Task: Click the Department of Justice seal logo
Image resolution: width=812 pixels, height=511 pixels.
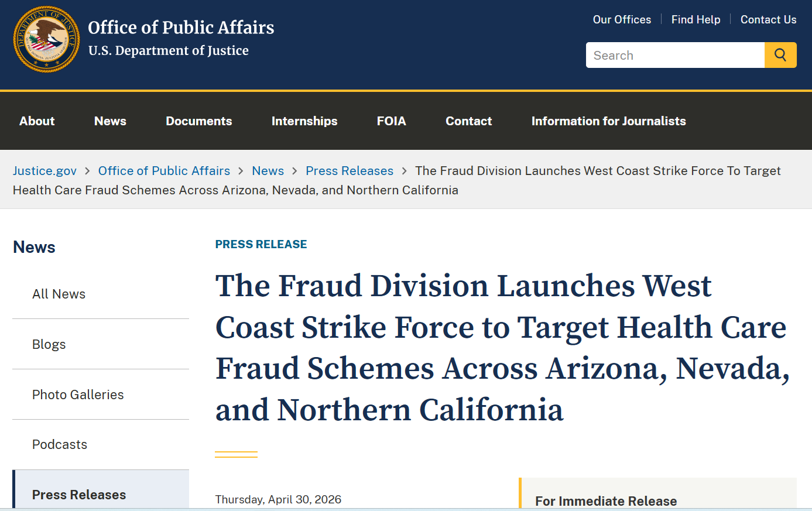Action: [x=46, y=39]
